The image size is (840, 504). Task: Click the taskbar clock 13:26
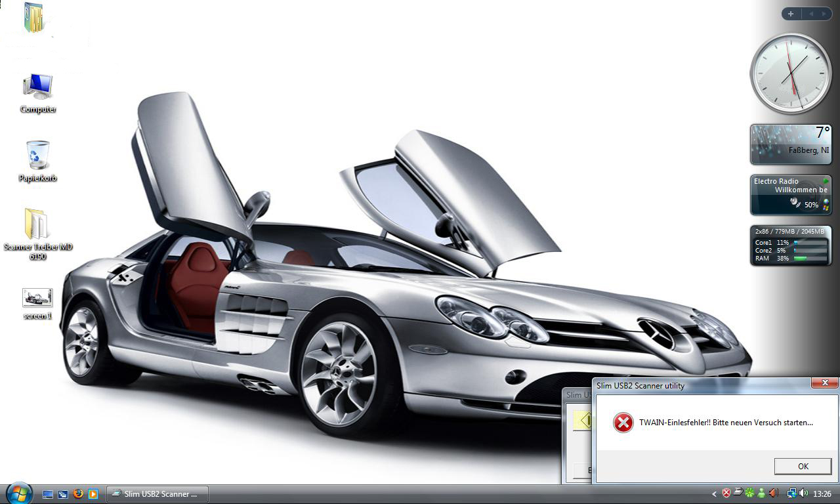click(822, 493)
